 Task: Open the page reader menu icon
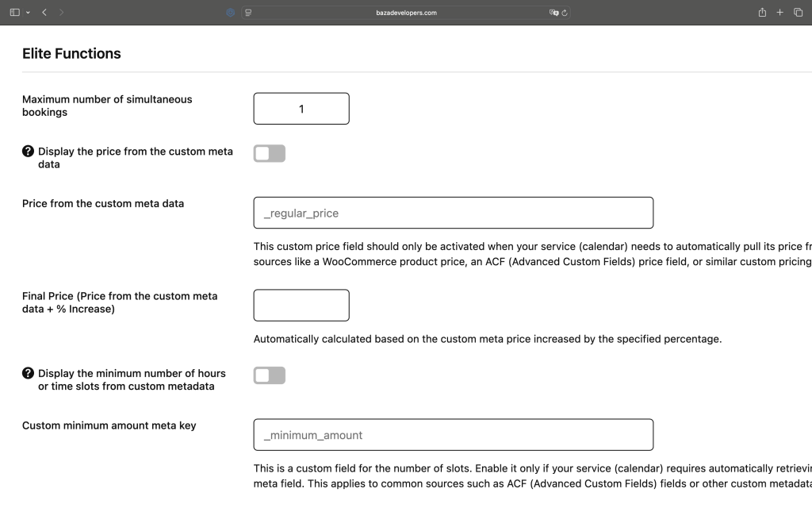coord(248,13)
